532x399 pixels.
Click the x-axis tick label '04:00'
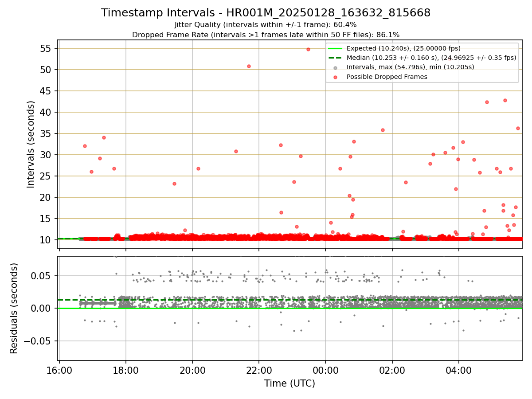click(458, 370)
